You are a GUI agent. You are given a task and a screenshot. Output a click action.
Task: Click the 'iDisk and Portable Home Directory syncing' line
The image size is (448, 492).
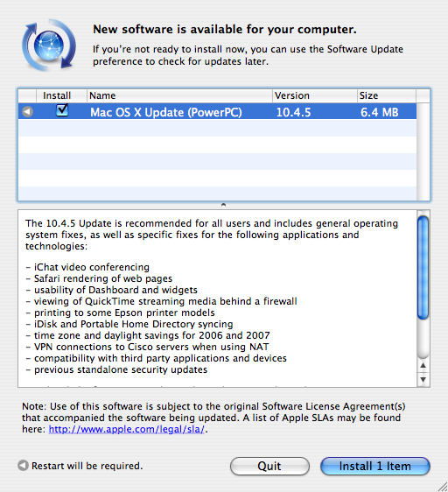pos(129,324)
